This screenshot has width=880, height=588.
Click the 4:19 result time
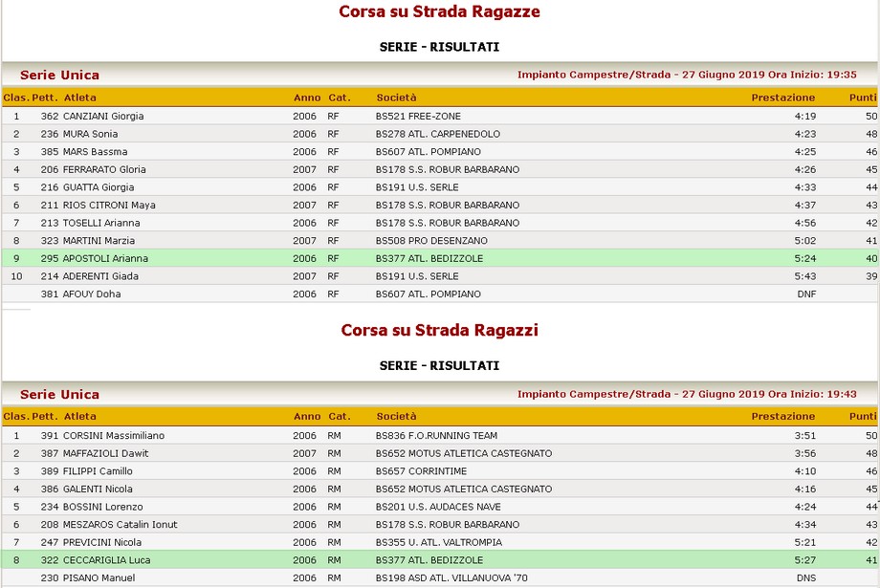pos(805,116)
